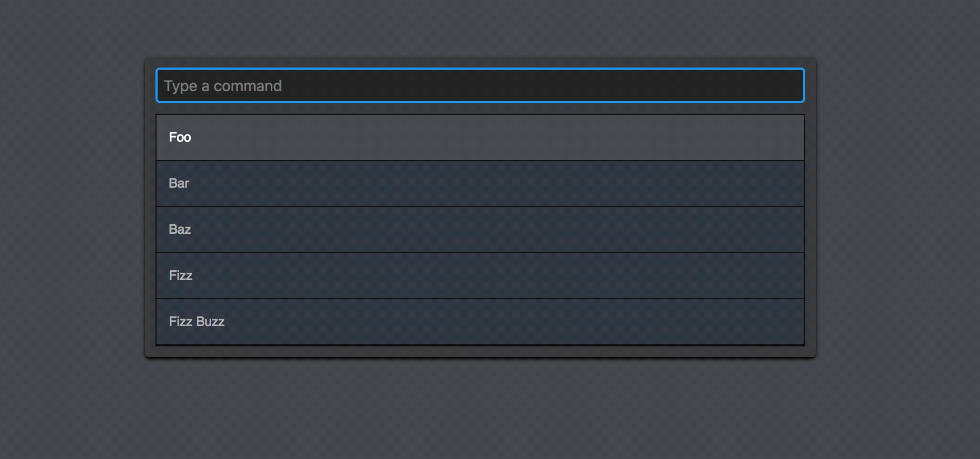Select the middle command Baz
The width and height of the screenshot is (980, 459).
tap(479, 229)
